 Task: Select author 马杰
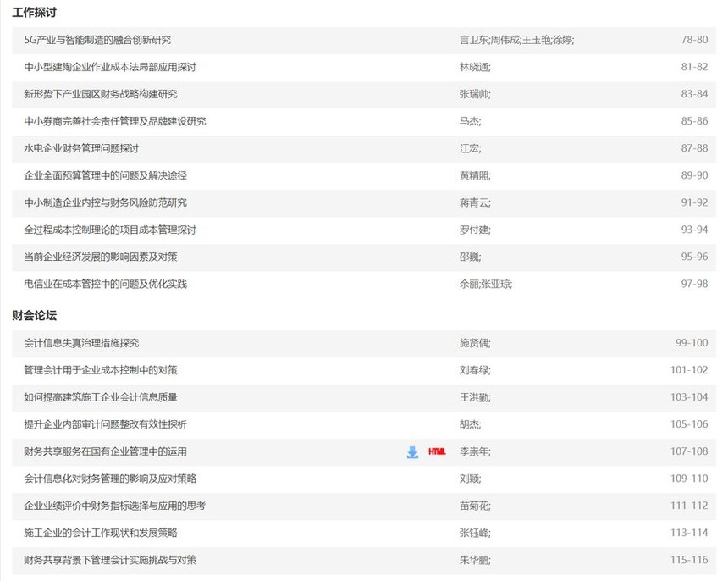click(x=471, y=121)
